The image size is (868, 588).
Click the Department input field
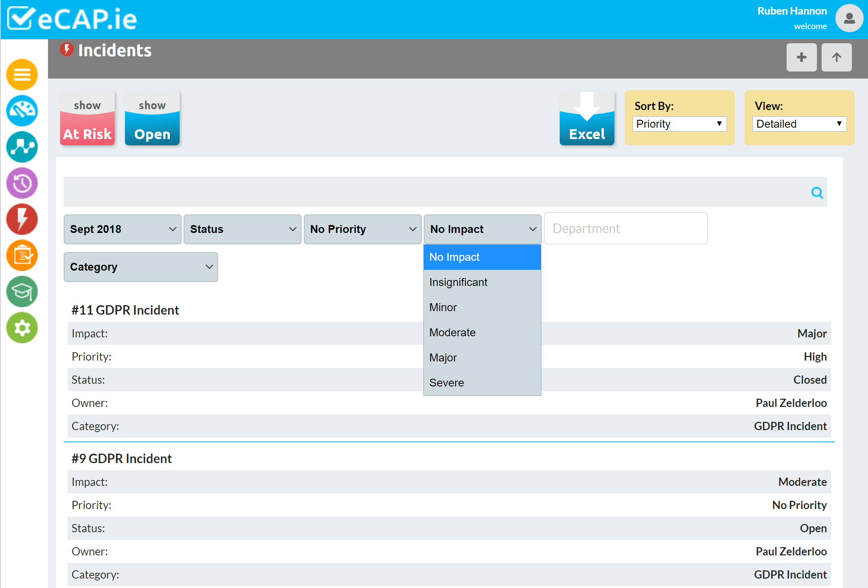(x=626, y=228)
